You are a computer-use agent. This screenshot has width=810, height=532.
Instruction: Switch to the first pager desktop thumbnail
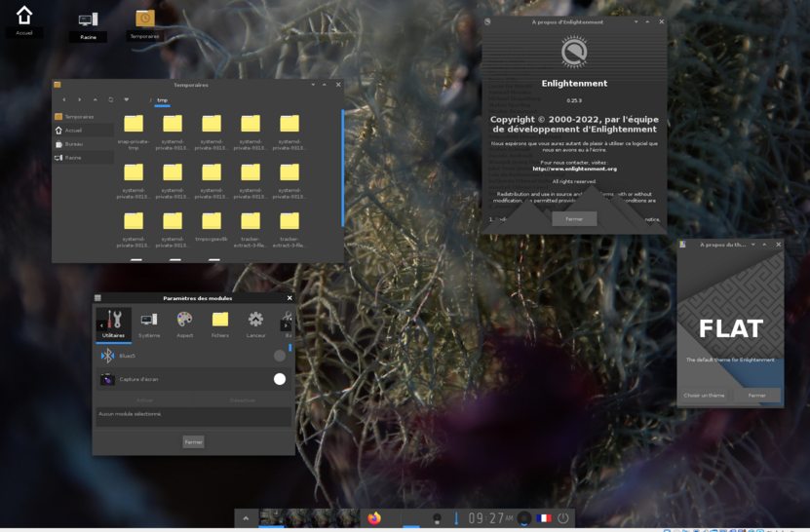tap(272, 517)
